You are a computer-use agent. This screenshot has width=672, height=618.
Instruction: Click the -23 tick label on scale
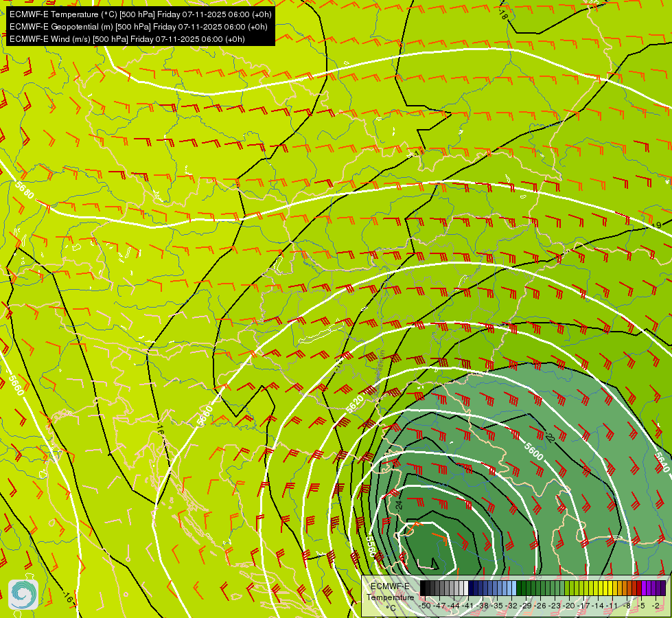[x=555, y=606]
